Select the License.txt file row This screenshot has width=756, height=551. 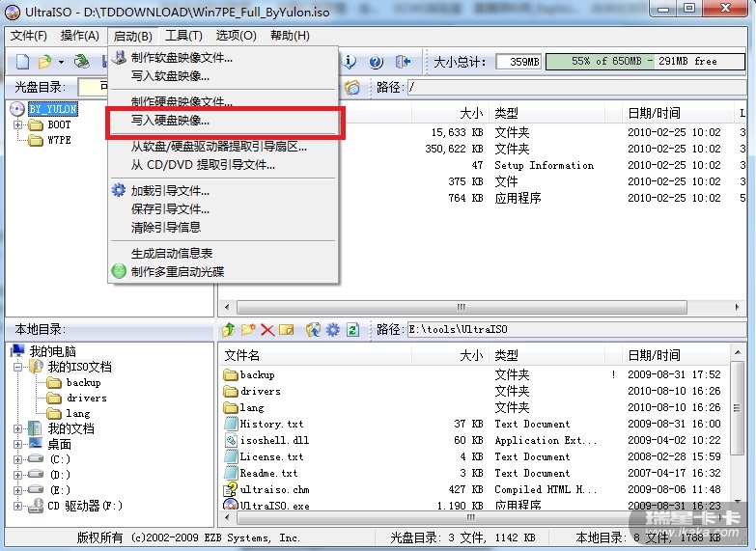475,457
